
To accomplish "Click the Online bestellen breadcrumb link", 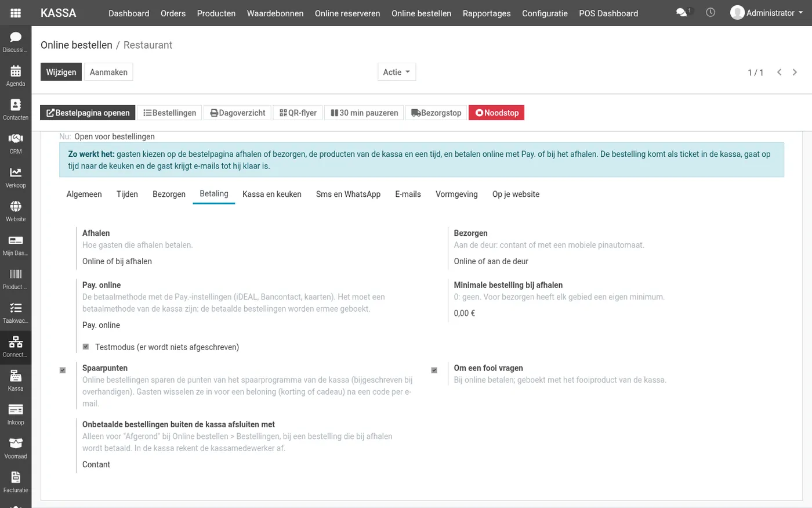I will click(x=77, y=45).
